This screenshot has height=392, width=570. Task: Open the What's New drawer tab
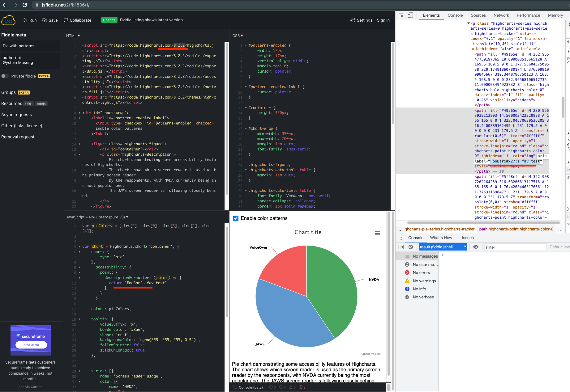point(441,238)
